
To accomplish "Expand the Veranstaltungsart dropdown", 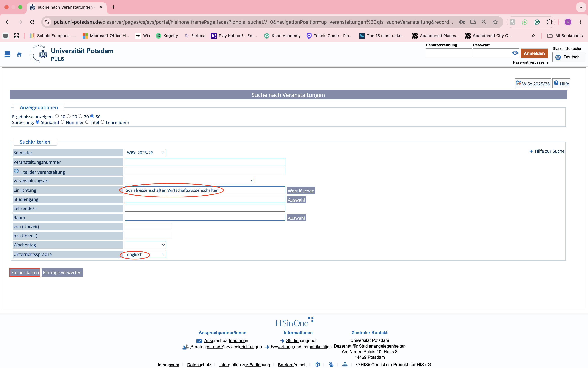I will (x=190, y=181).
